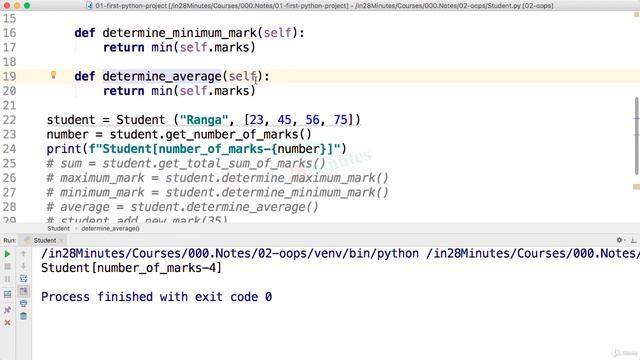Click the number 75 in the marks list
Screen dimensions: 640x360
point(340,120)
